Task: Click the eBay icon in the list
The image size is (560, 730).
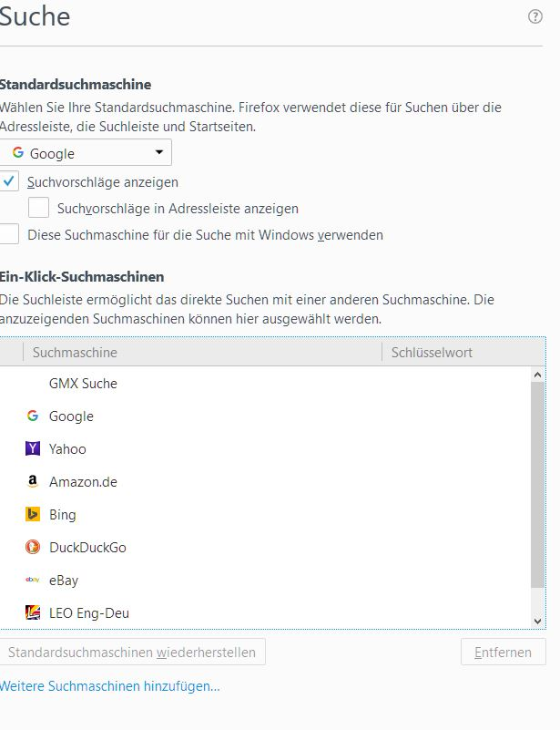Action: (x=33, y=580)
